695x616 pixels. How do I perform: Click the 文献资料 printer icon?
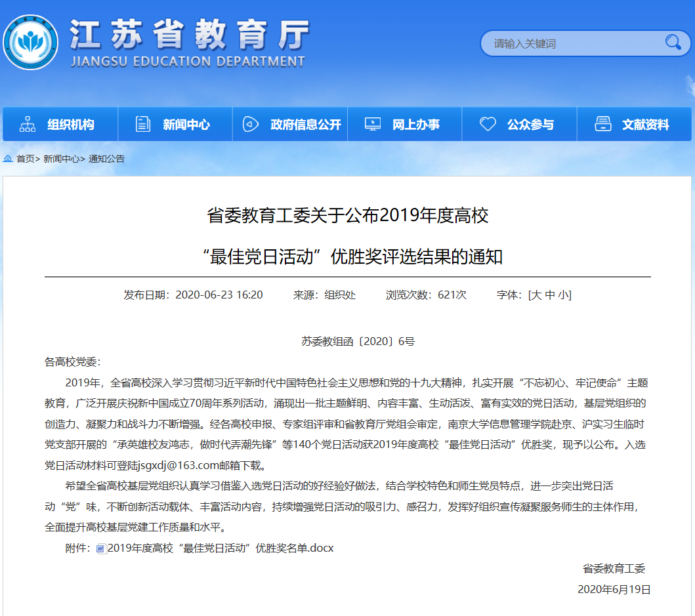tap(602, 124)
